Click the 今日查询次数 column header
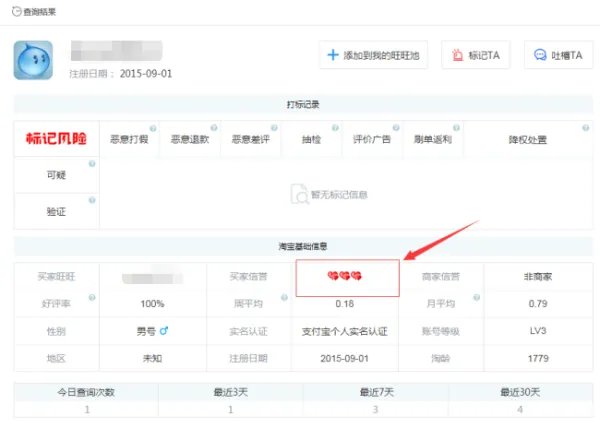Screen dimensions: 600x428 (86, 392)
